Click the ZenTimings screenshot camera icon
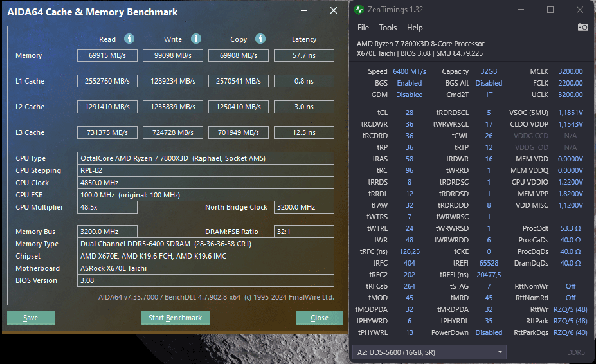 pyautogui.click(x=582, y=28)
